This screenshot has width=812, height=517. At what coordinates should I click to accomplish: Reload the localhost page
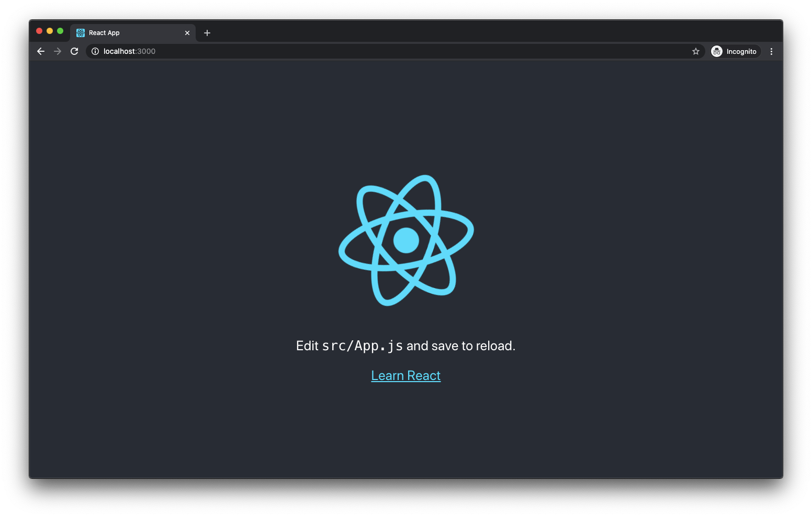74,51
